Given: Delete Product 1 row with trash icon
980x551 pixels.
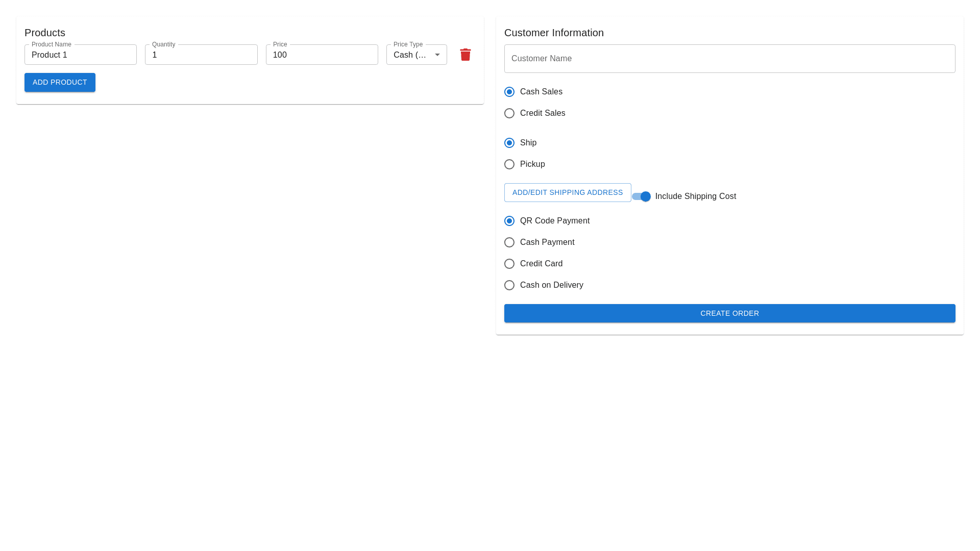Looking at the screenshot, I should pyautogui.click(x=465, y=55).
